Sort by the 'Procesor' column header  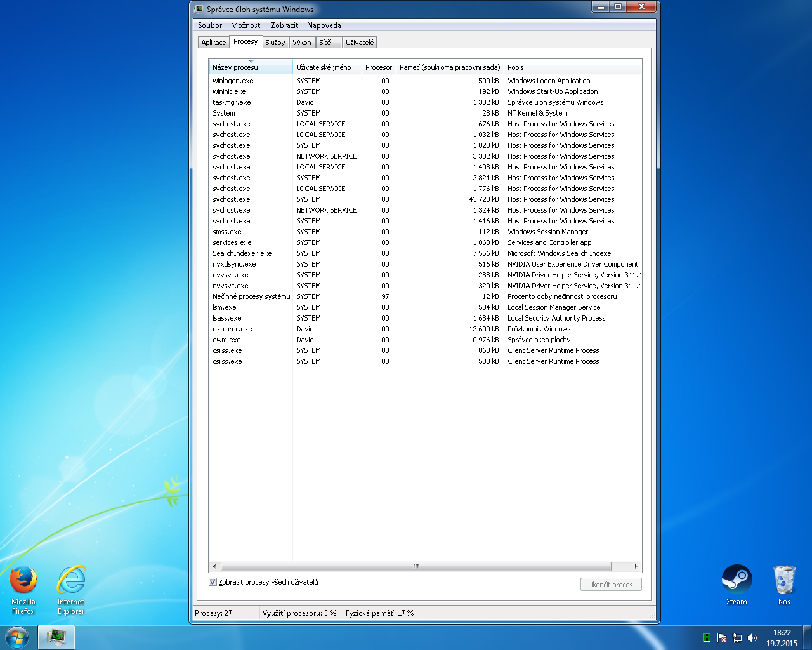tap(379, 67)
